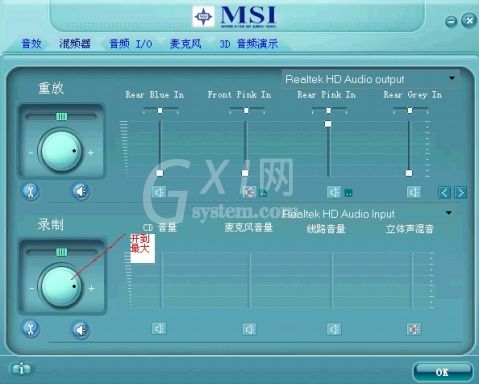Image resolution: width=479 pixels, height=384 pixels.
Task: Click Front Pink In balance slider
Action: pos(247,110)
